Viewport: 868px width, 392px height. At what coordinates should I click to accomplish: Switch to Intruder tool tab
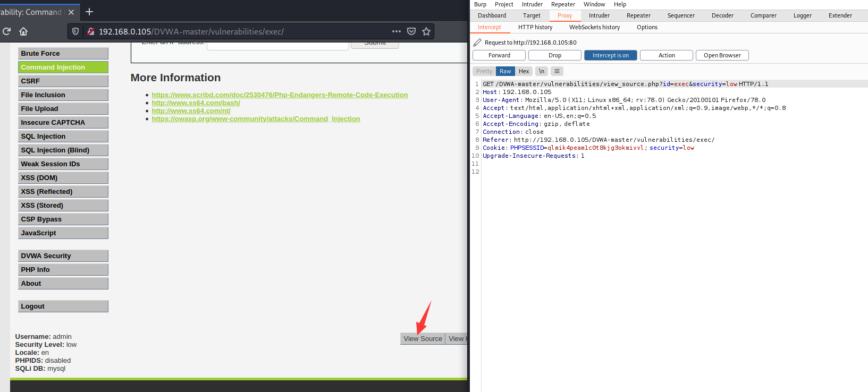[599, 15]
